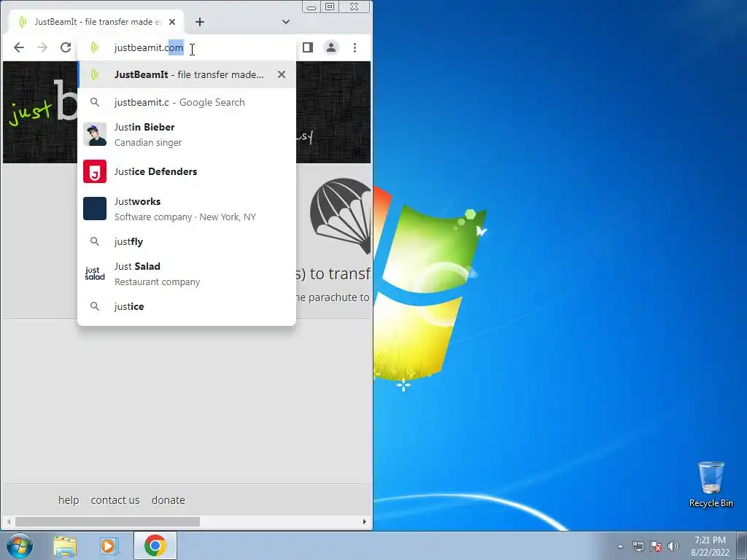Click the dark blue Justworks logo
This screenshot has height=560, width=747.
(x=95, y=209)
